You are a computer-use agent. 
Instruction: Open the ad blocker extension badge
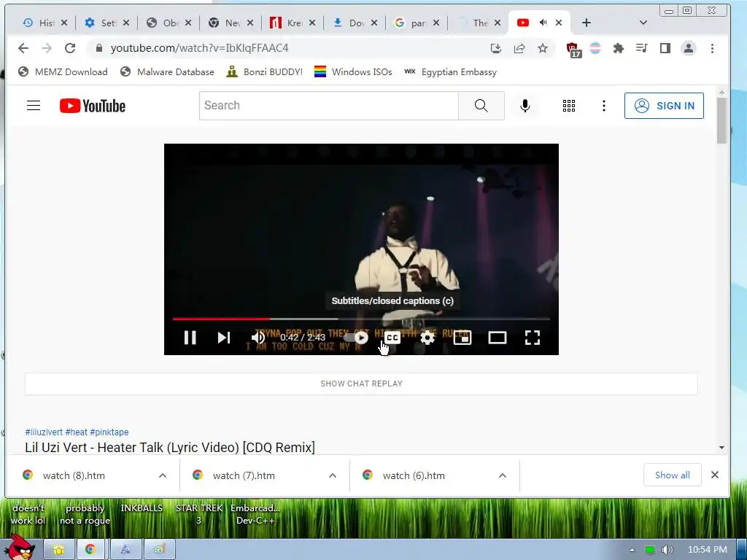tap(573, 49)
